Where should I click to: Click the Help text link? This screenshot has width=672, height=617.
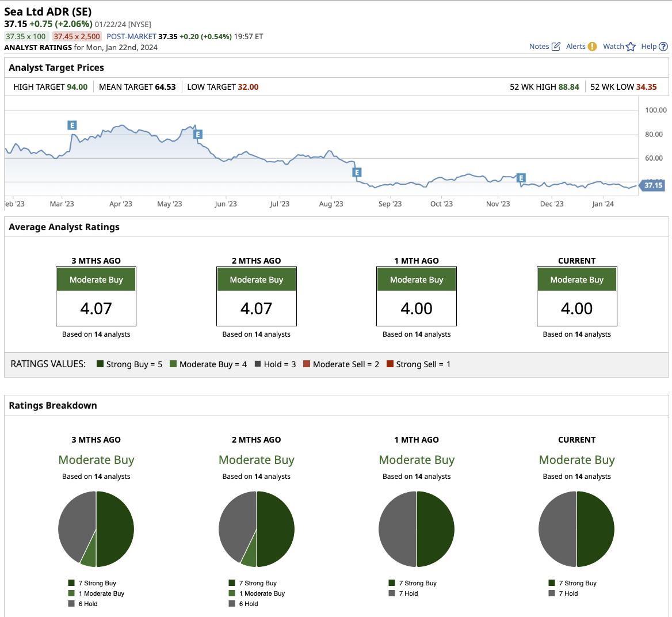pos(648,47)
